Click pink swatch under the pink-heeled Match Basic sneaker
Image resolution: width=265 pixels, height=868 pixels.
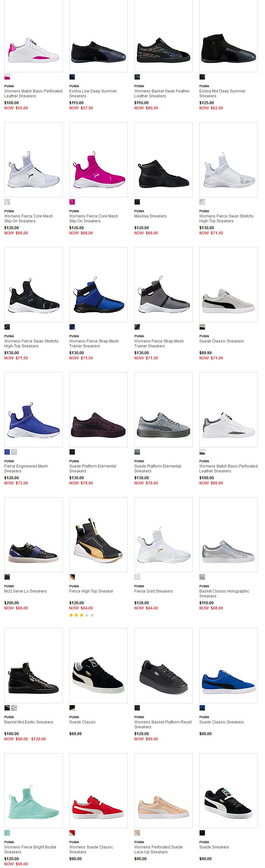point(7,77)
